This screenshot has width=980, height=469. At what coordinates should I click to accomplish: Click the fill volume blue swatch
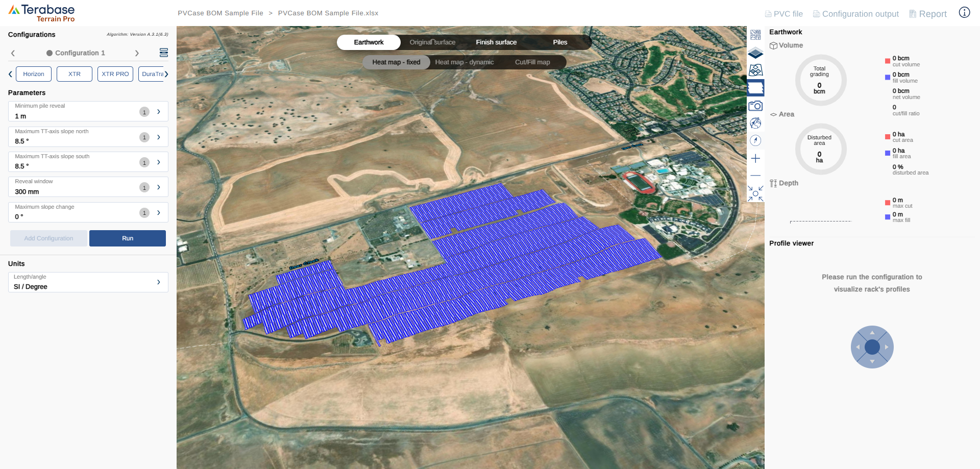(888, 77)
